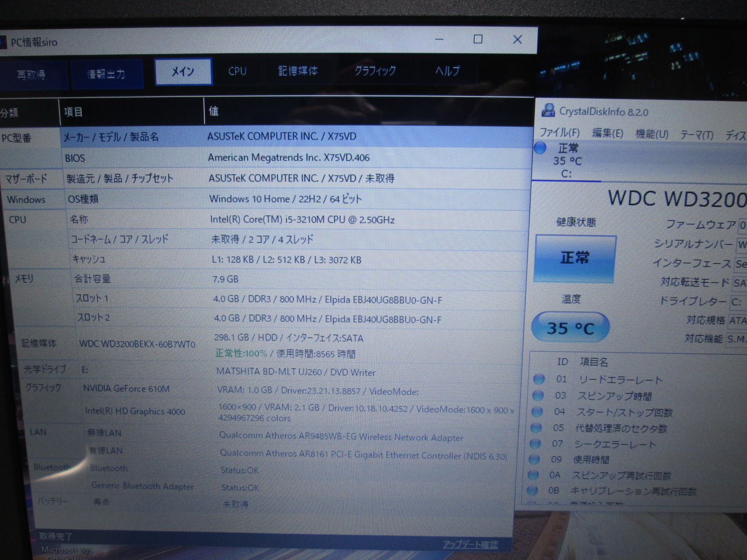Click the 値 column header
Image resolution: width=747 pixels, height=560 pixels.
[213, 111]
